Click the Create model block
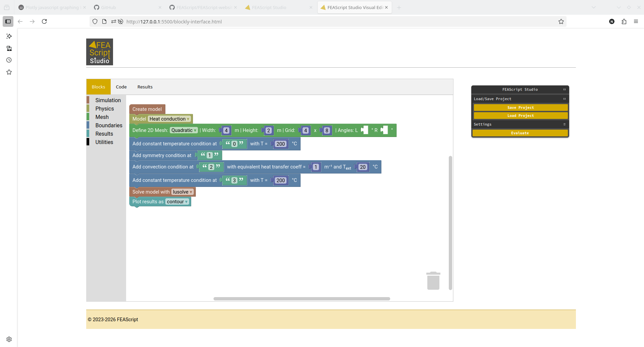The height and width of the screenshot is (347, 644). [147, 109]
